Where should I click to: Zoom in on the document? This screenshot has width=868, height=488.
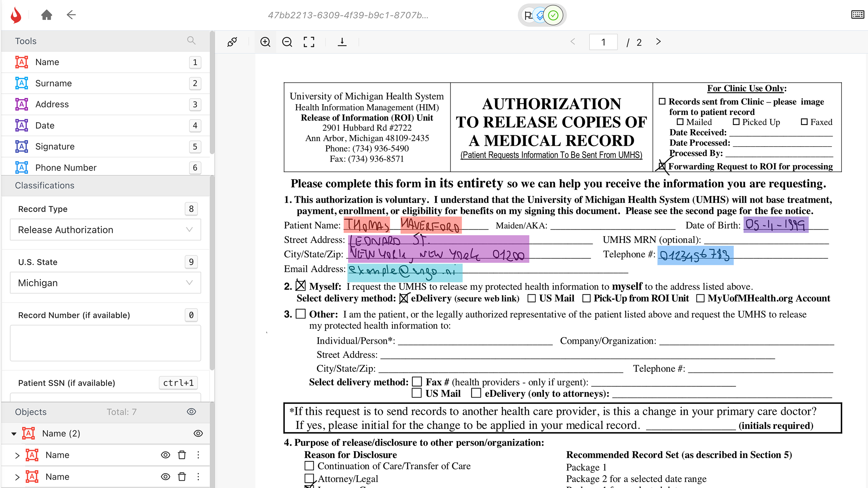coord(265,42)
